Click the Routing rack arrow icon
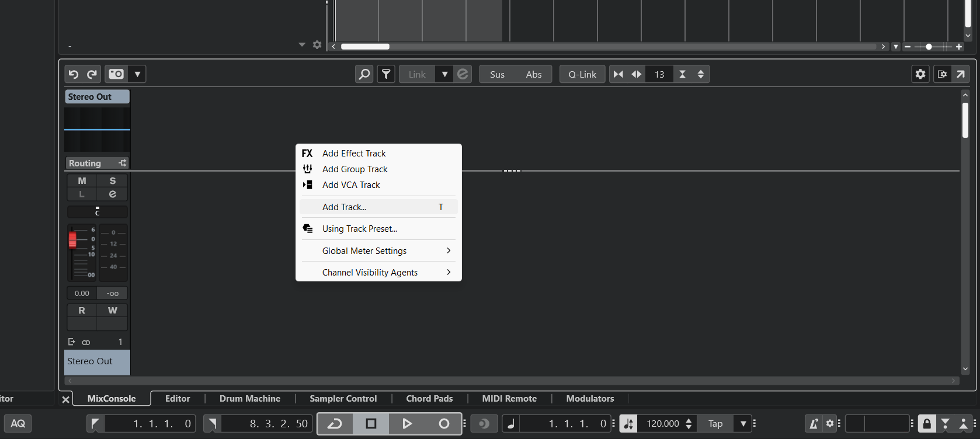 tap(122, 163)
